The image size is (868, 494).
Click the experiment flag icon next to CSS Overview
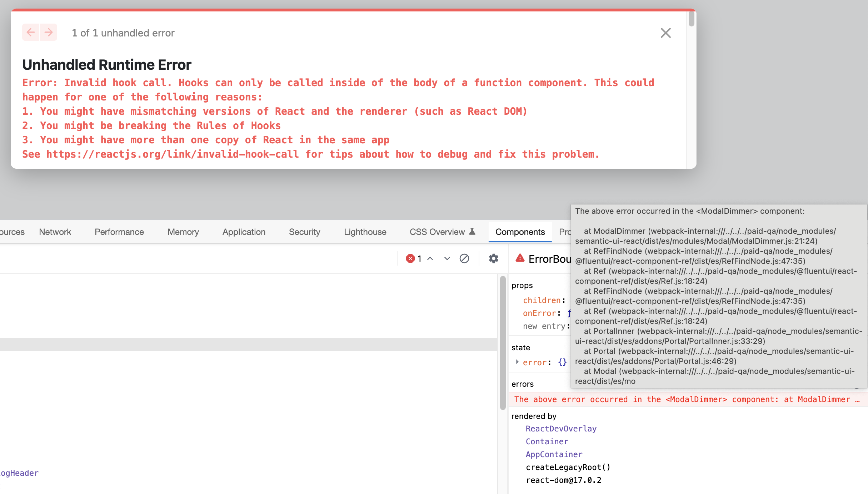(472, 231)
